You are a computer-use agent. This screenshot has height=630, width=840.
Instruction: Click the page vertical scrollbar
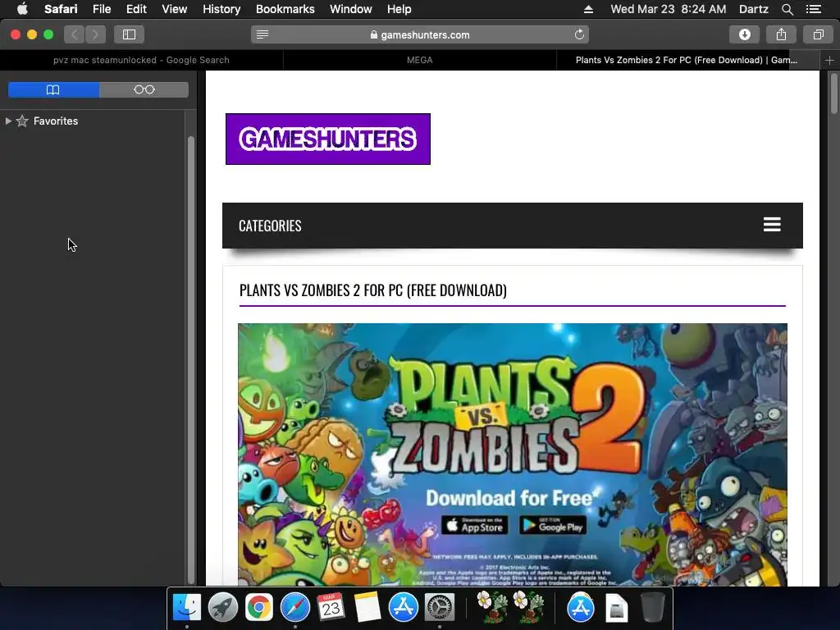834,94
